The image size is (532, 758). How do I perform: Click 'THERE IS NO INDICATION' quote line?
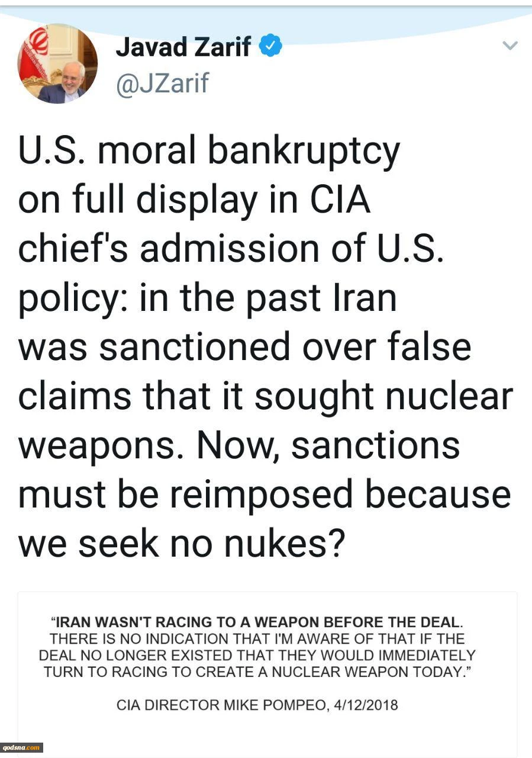(257, 639)
